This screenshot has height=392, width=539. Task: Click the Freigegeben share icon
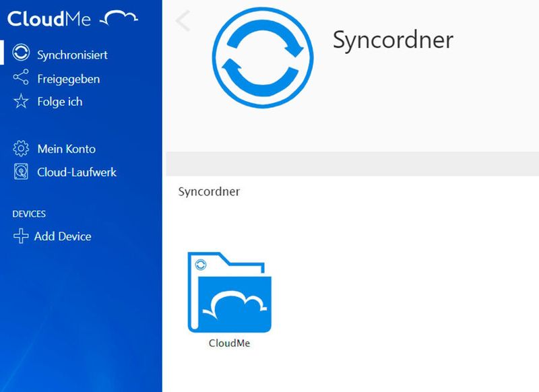click(21, 77)
